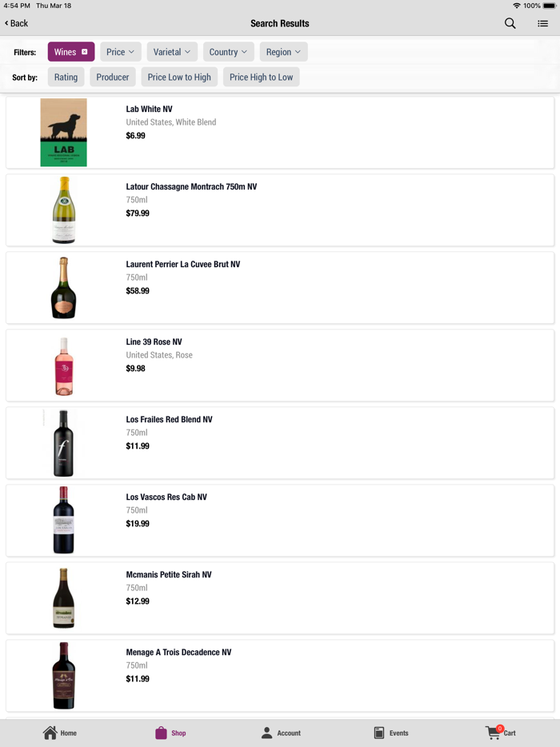This screenshot has width=560, height=747.
Task: Sort by Price High to Low
Action: (261, 77)
